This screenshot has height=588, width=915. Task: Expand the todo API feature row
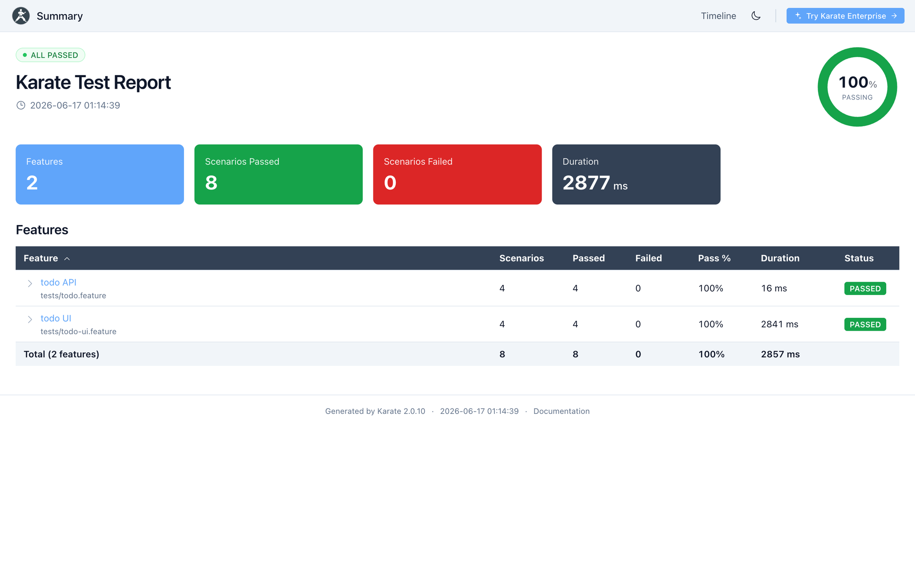click(x=30, y=283)
